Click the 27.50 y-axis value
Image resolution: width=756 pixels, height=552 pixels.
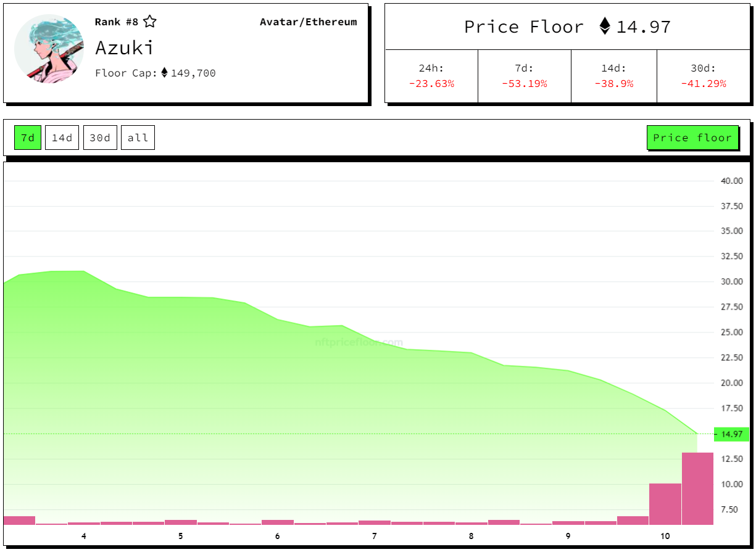[x=731, y=307]
